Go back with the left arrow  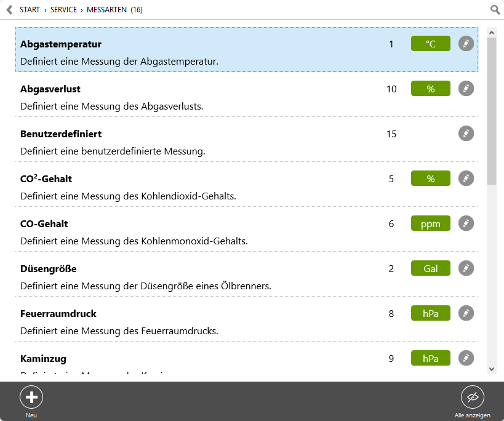(10, 10)
